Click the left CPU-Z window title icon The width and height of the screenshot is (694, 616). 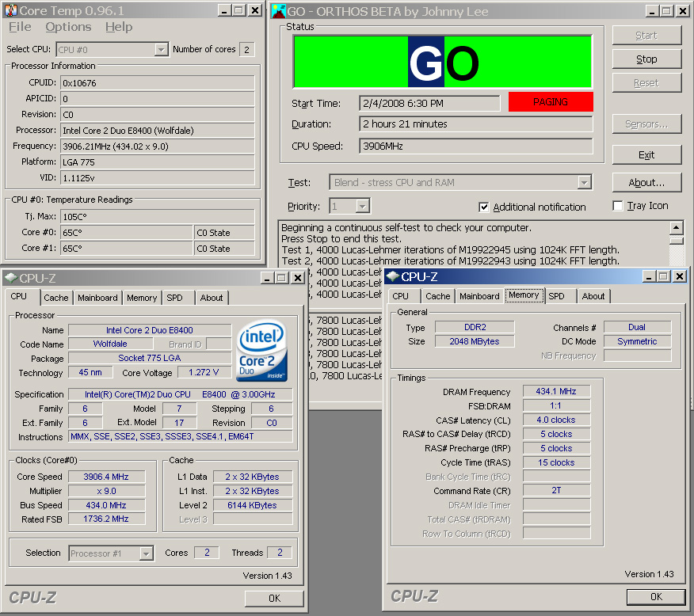10,278
